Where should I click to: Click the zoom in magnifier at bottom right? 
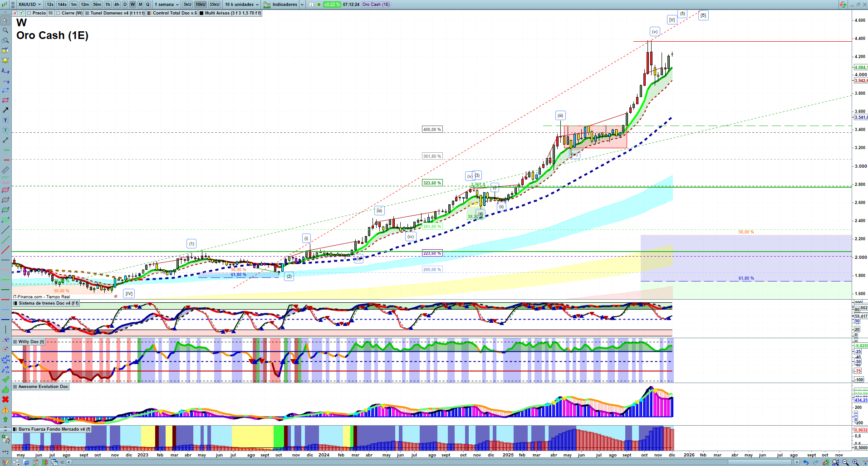pyautogui.click(x=855, y=462)
